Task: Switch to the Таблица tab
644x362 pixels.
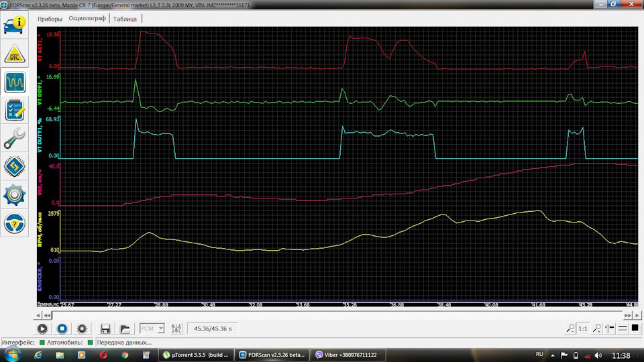Action: 125,19
